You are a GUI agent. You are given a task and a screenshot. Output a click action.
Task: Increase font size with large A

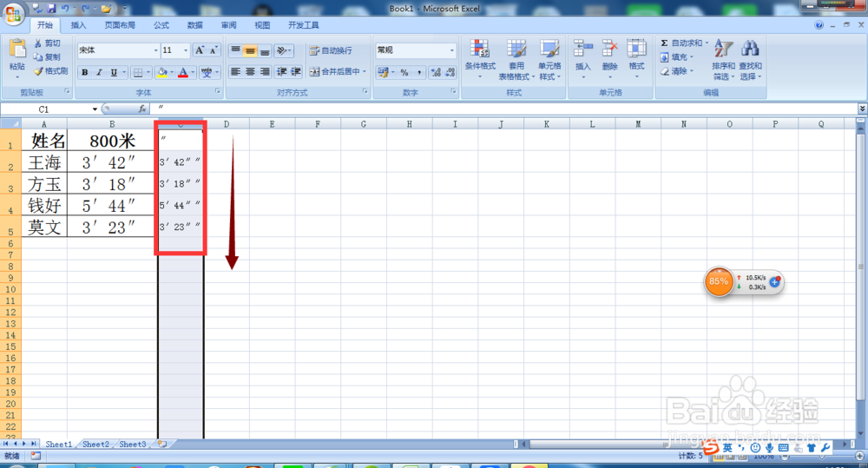tap(200, 50)
